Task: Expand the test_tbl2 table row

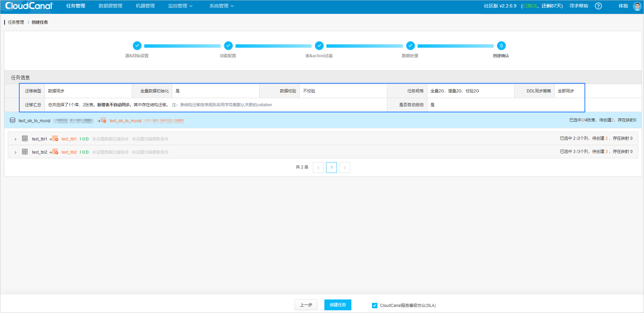Action: coord(16,152)
